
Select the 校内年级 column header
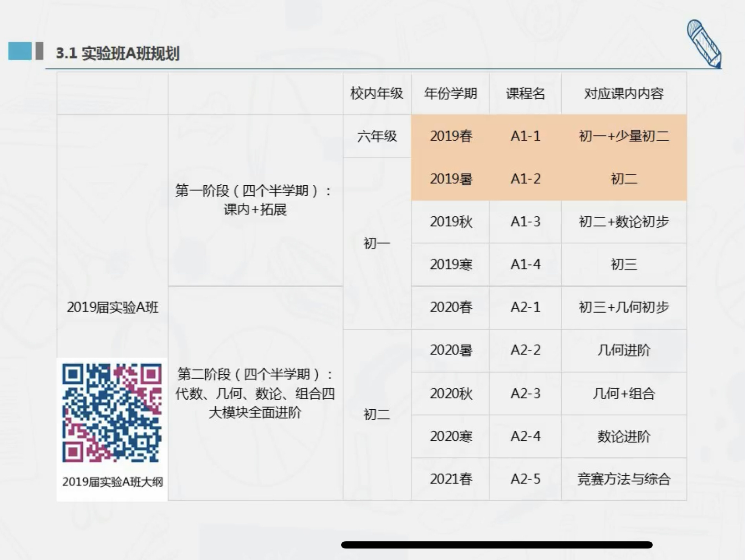click(377, 93)
